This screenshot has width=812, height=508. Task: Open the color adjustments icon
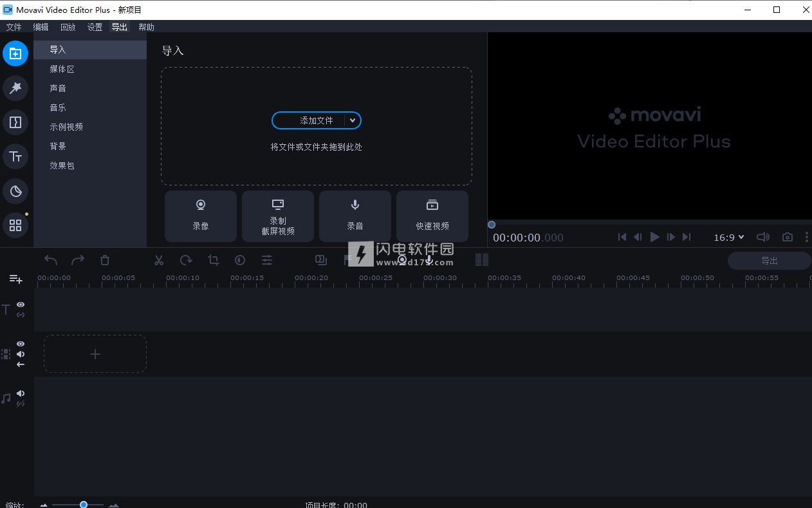click(240, 260)
